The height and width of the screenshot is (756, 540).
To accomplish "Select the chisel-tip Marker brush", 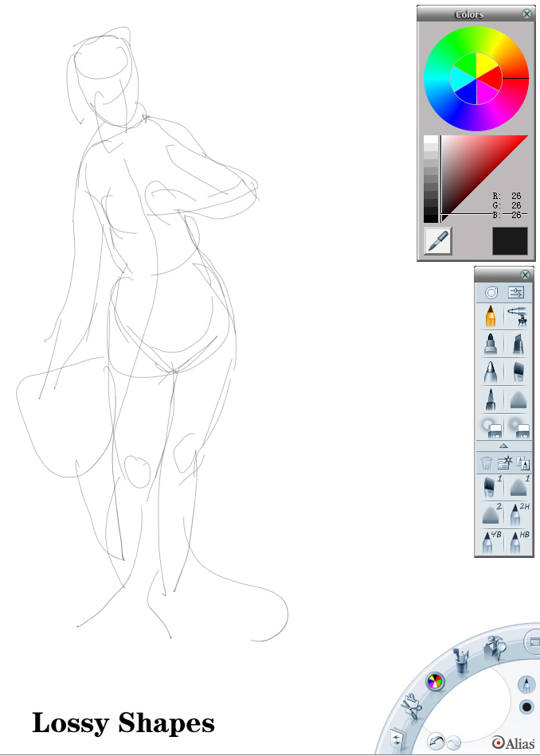I will pyautogui.click(x=518, y=345).
